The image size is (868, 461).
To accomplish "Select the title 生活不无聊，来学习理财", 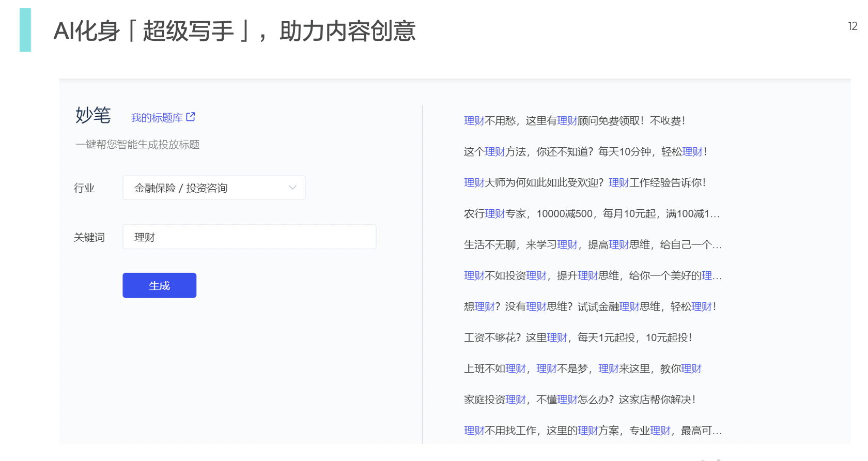I will pos(592,245).
